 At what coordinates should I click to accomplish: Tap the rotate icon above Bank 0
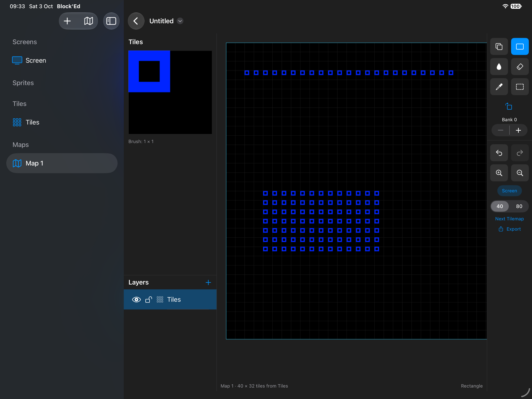509,106
